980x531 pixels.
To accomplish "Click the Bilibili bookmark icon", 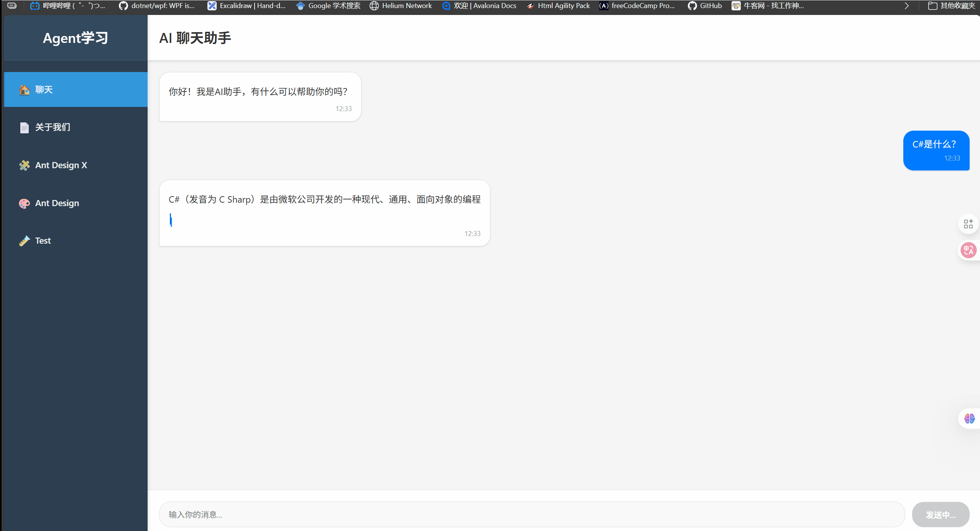I will point(35,6).
